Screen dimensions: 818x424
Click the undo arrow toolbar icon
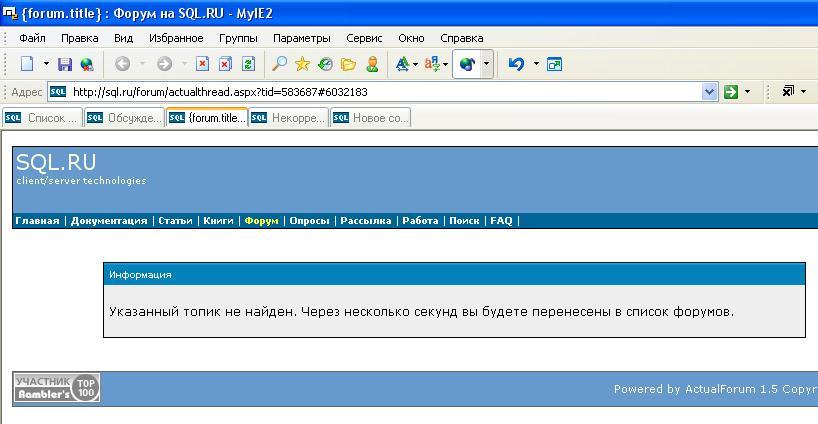click(516, 64)
